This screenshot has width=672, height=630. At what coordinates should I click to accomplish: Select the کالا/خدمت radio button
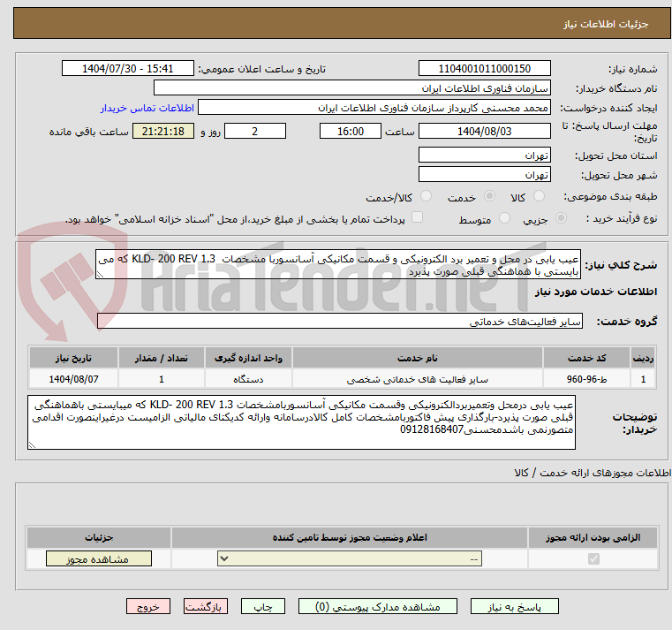tap(426, 196)
